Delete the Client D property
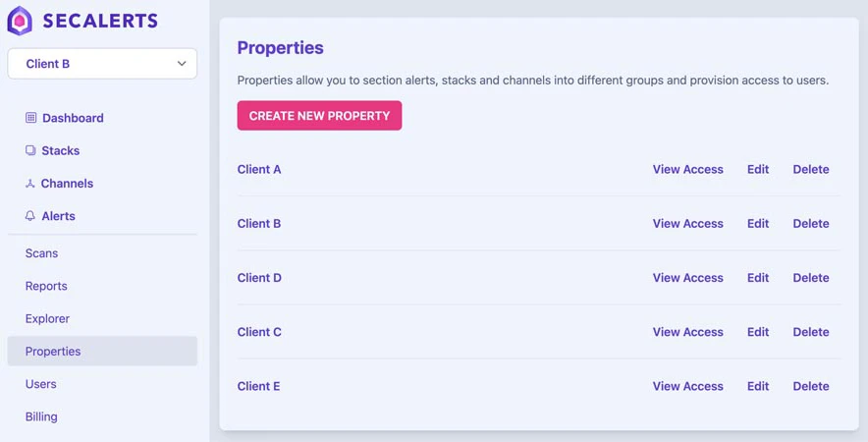 point(810,278)
